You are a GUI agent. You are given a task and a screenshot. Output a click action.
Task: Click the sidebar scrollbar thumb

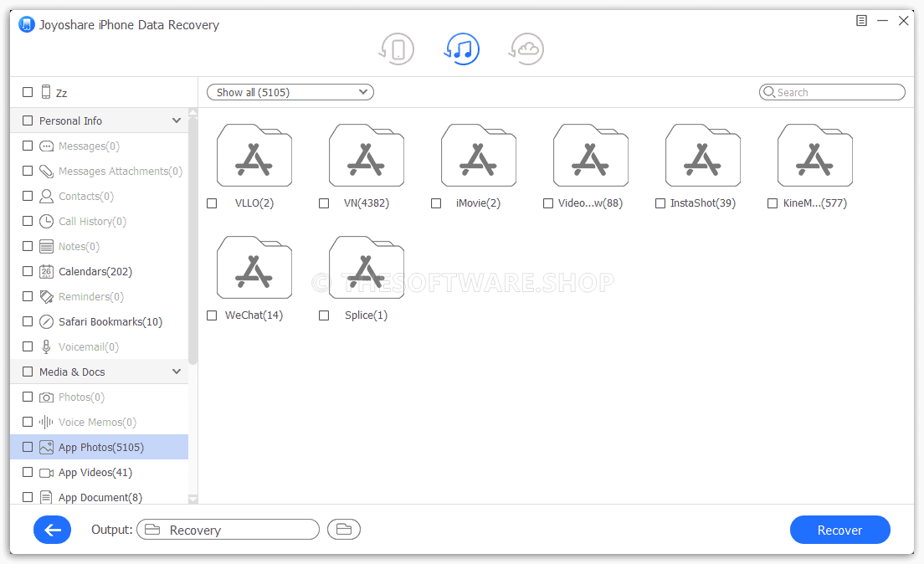tap(192, 240)
